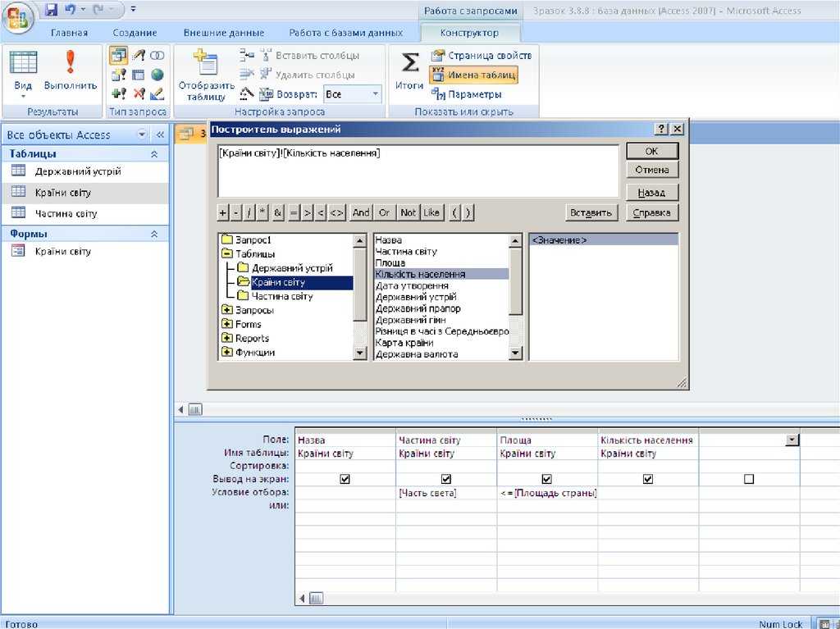Image resolution: width=840 pixels, height=629 pixels.
Task: Collapse Таблицы node in builder tree
Action: pos(227,254)
